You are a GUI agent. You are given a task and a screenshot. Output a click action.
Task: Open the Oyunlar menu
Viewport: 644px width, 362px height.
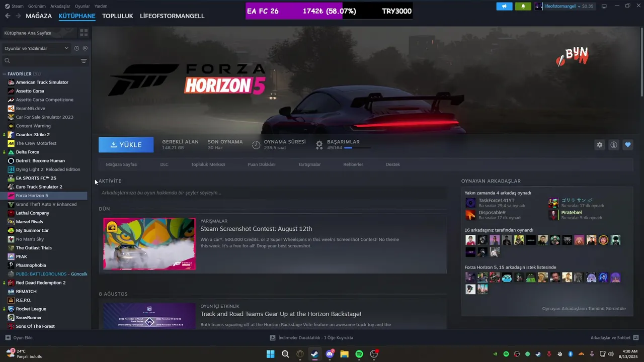click(x=83, y=6)
